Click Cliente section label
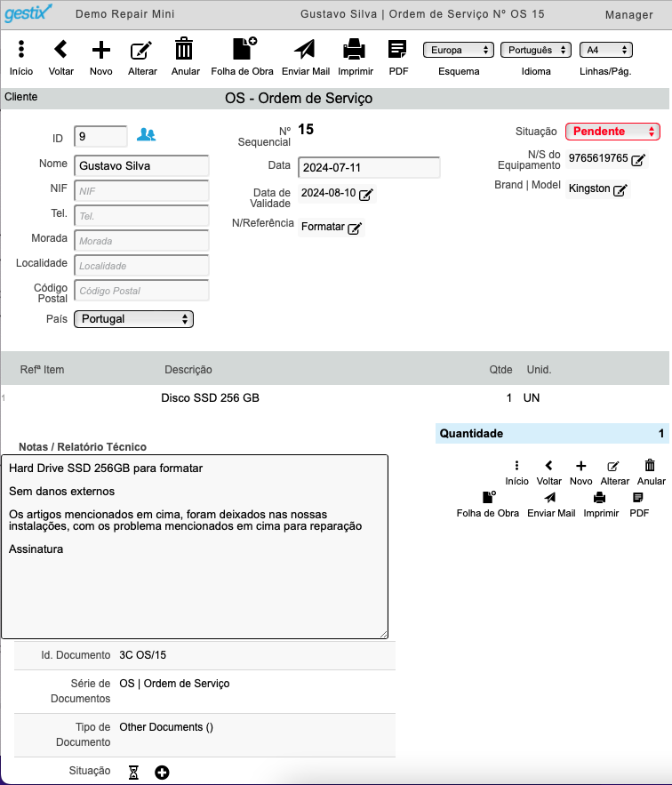Screen dimensions: 672x785 click(x=21, y=97)
